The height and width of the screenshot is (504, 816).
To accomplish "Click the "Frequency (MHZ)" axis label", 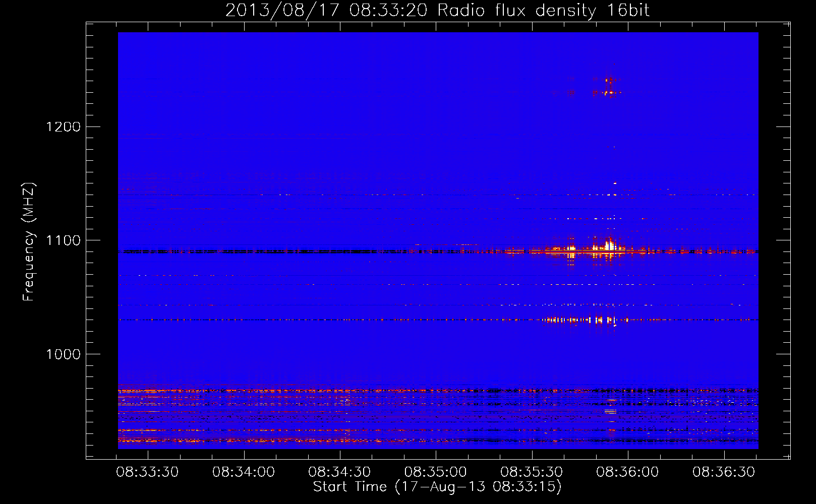I will point(29,241).
